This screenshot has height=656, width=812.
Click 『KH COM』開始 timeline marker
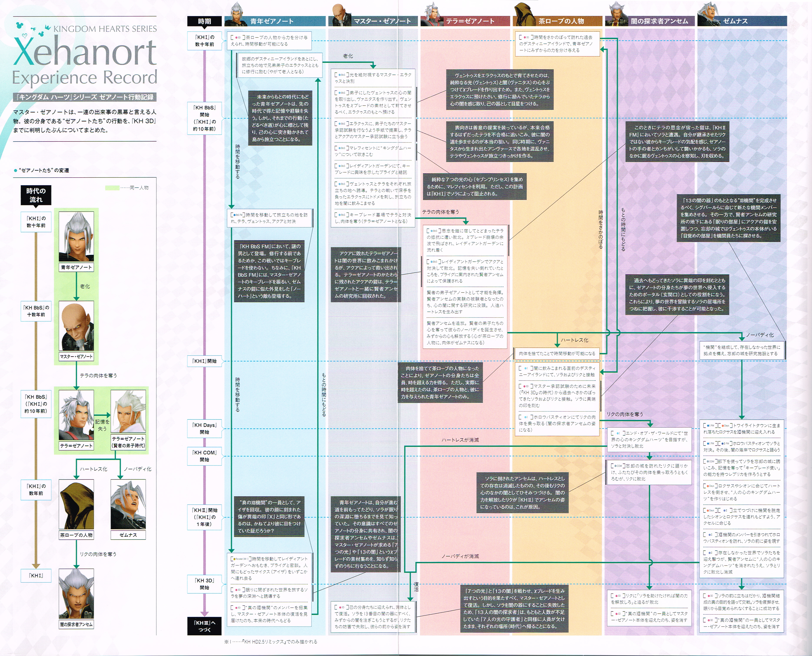pos(204,456)
